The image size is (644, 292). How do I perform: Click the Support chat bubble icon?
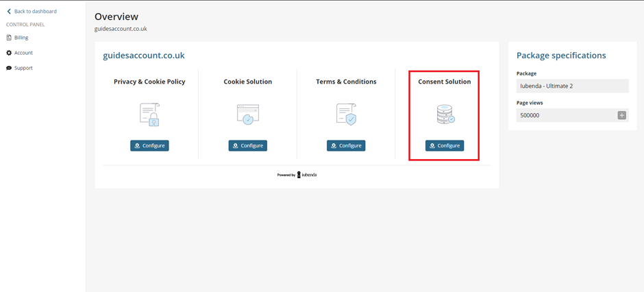coord(9,68)
